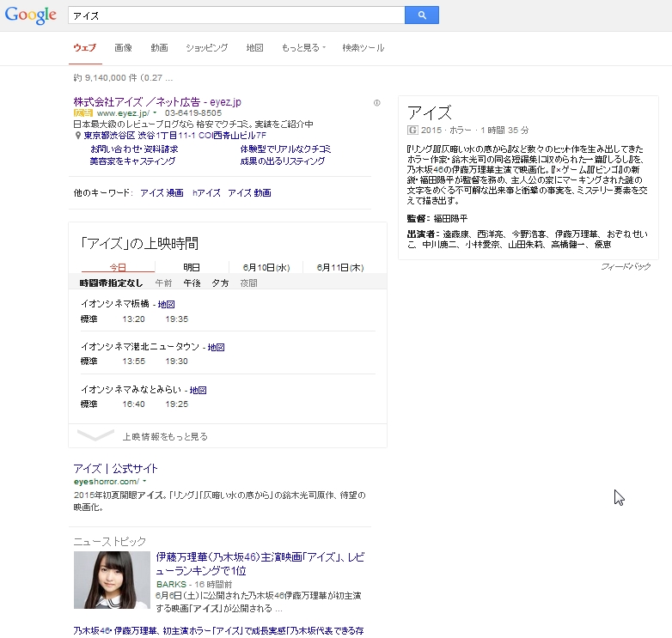Open news headline about 伊藤万理華 主演映画
Screen dimensions: 672x638
click(260, 563)
